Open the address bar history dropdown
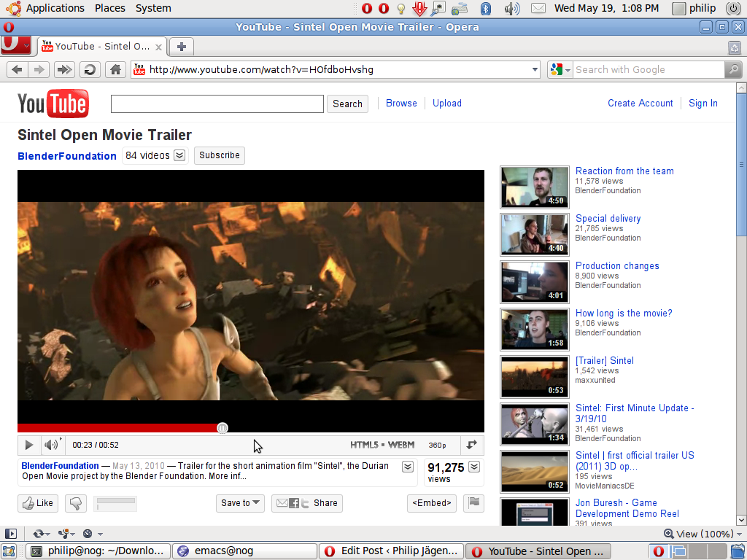This screenshot has width=747, height=560. (x=535, y=70)
